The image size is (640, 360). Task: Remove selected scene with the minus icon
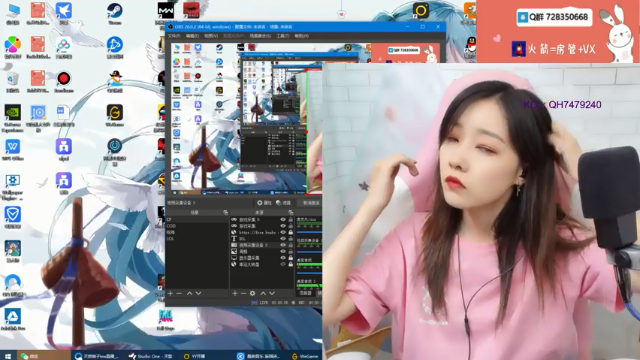pyautogui.click(x=179, y=293)
